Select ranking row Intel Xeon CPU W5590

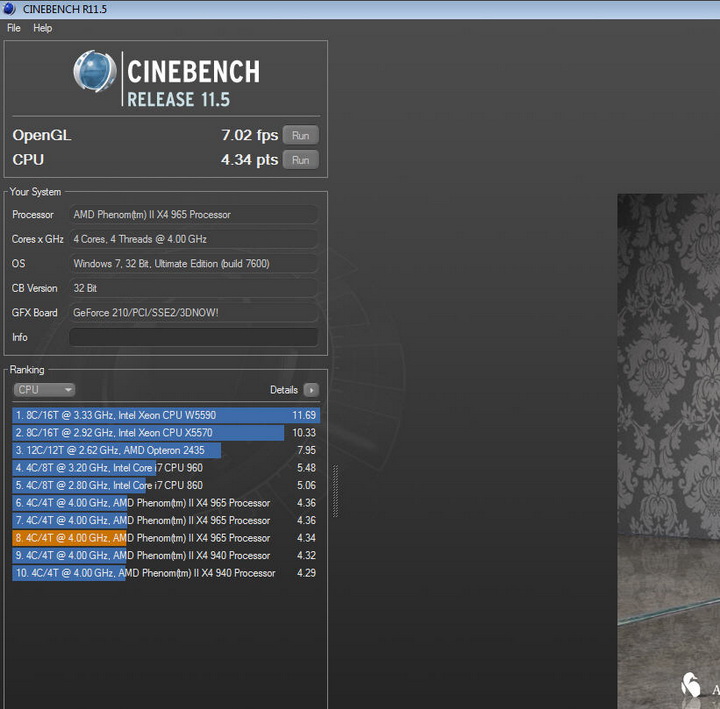click(166, 415)
